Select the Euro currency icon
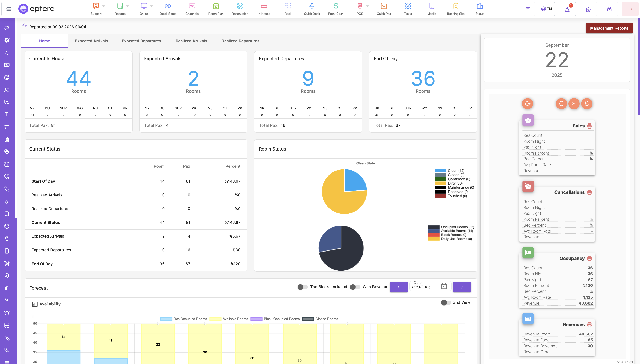The height and width of the screenshot is (364, 640). pos(561,104)
